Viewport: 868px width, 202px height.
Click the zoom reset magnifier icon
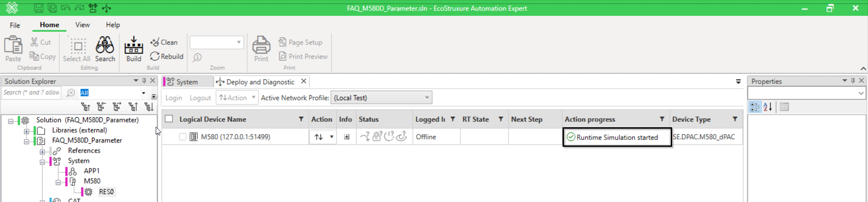coord(197,58)
